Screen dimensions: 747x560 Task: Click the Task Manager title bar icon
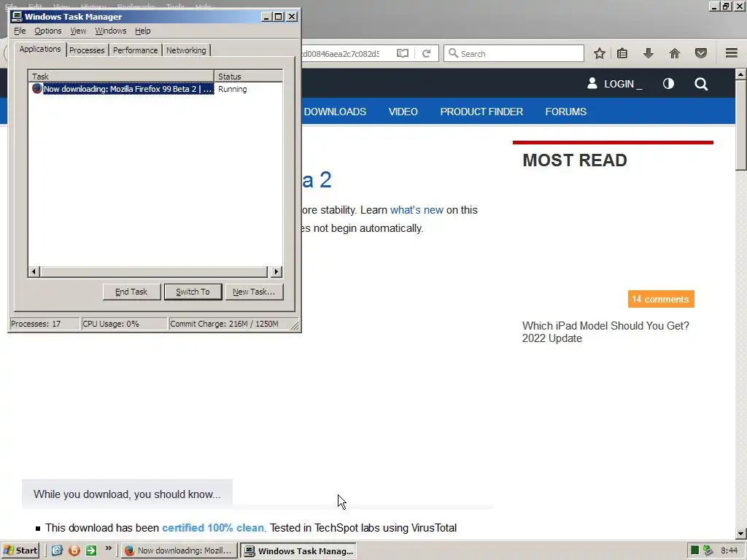(x=18, y=17)
